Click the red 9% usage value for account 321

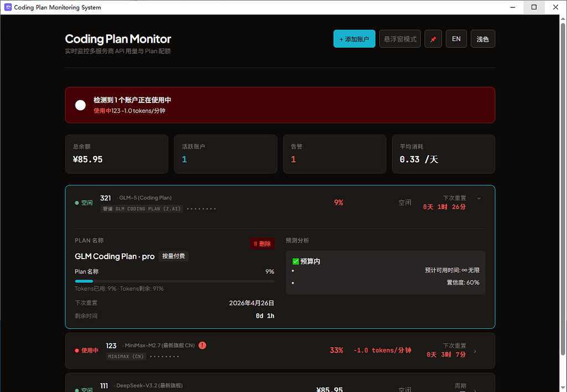(x=338, y=203)
